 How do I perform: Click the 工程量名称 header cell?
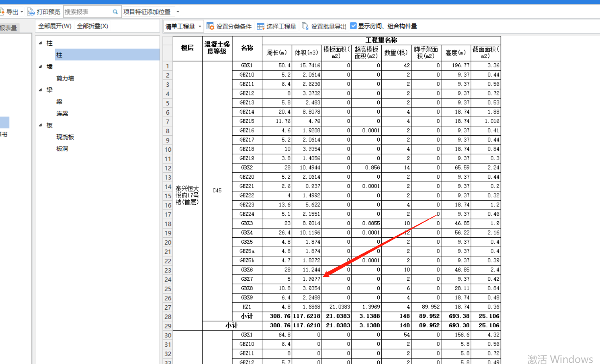tap(381, 40)
